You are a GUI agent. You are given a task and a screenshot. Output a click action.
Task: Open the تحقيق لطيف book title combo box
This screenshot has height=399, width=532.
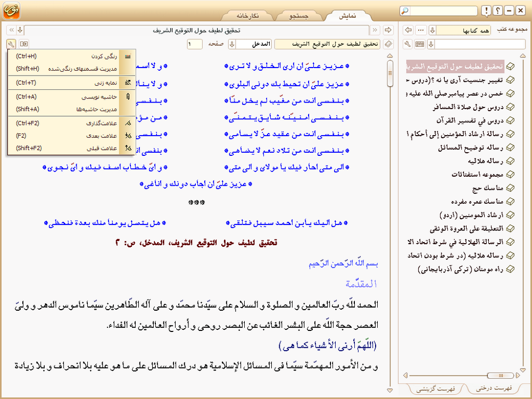[327, 44]
